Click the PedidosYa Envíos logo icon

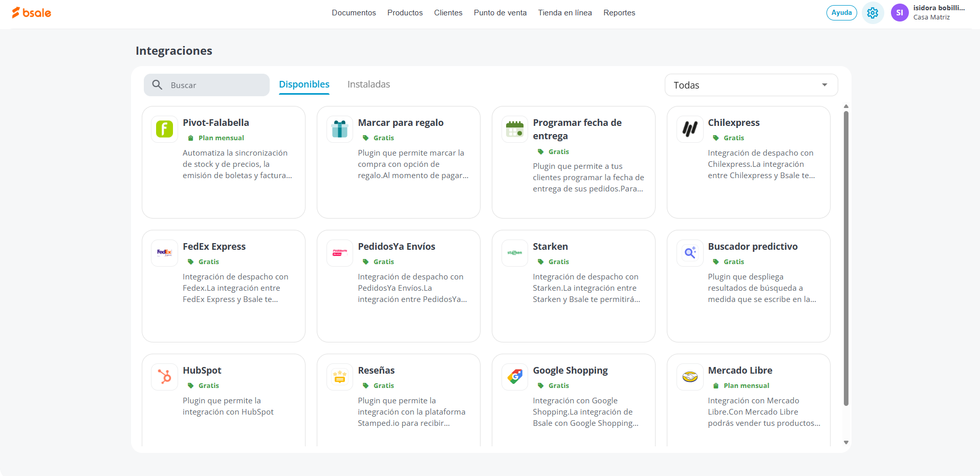[340, 253]
